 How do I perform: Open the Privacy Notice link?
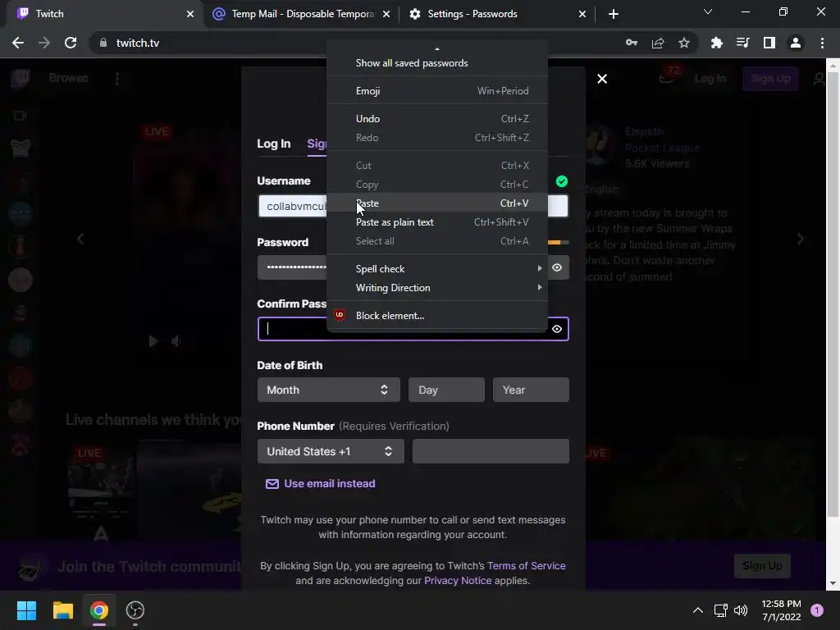coord(458,581)
